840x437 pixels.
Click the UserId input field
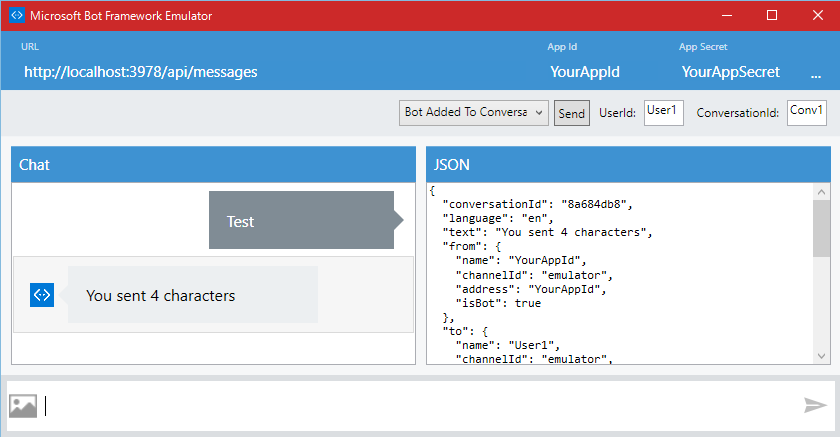pyautogui.click(x=664, y=112)
